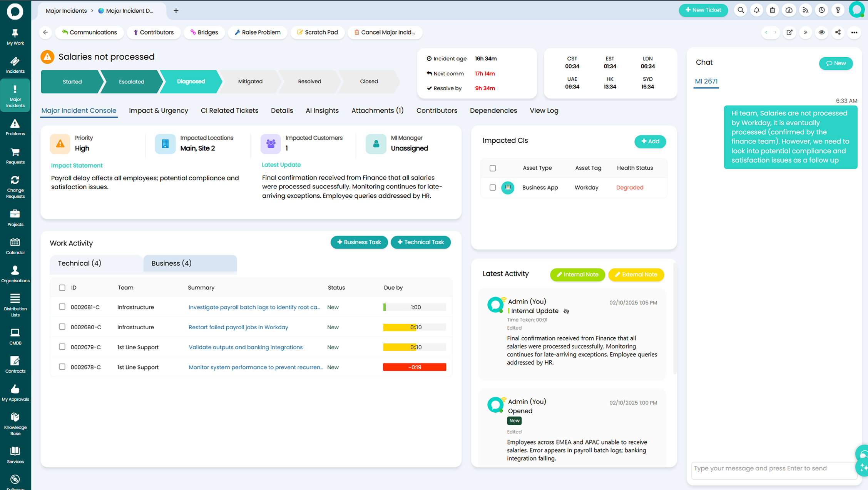The height and width of the screenshot is (490, 868).
Task: Toggle the watch eye icon
Action: [x=821, y=32]
